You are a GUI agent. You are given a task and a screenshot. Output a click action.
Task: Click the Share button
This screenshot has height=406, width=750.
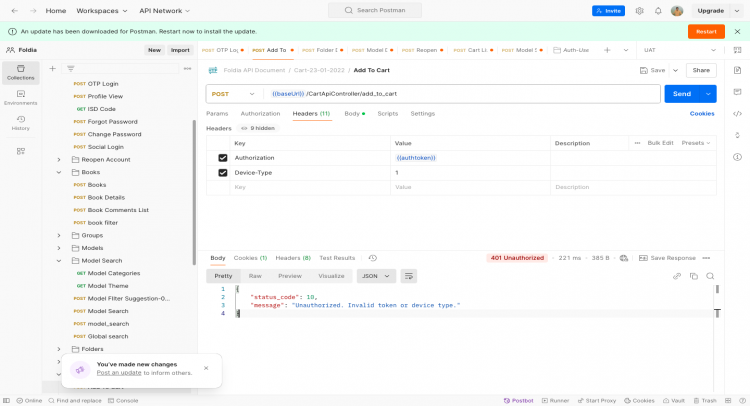coord(701,70)
